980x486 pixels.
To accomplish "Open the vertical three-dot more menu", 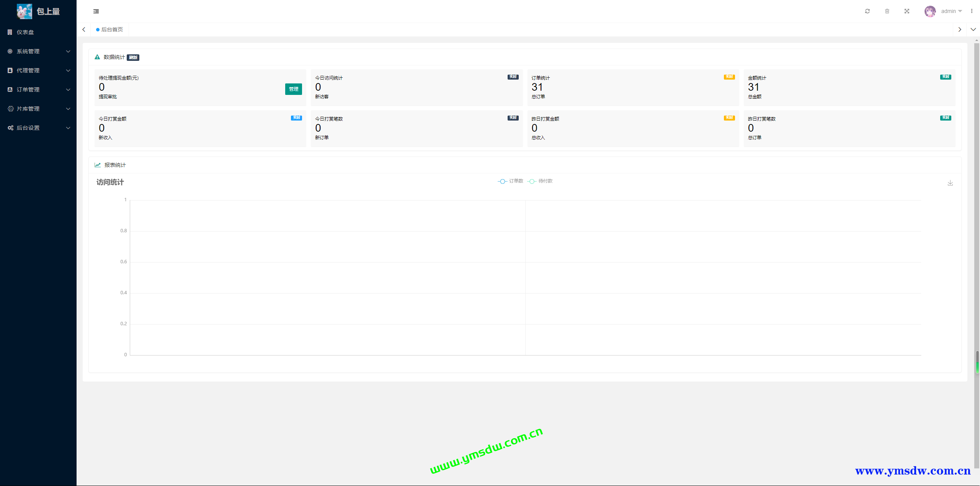I will pyautogui.click(x=972, y=11).
